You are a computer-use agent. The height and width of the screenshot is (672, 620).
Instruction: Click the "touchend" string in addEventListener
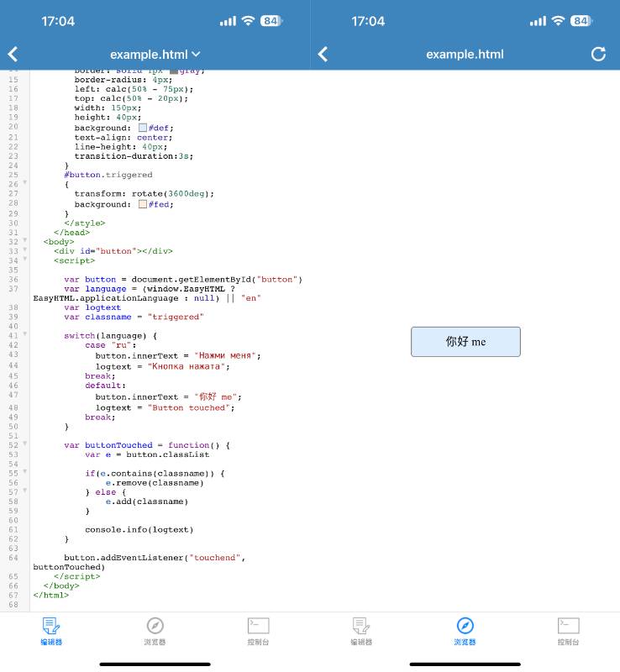[x=215, y=558]
